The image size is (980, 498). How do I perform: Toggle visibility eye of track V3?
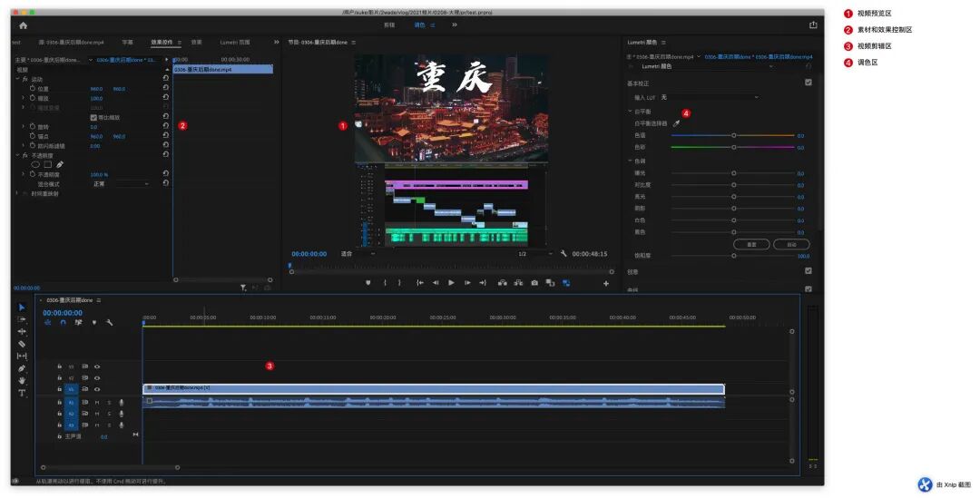(97, 366)
